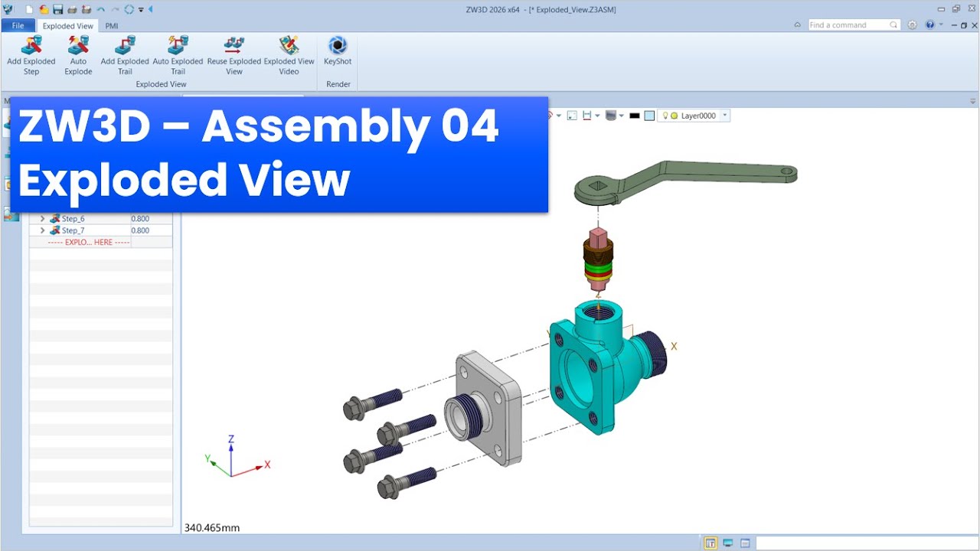Switch to the PMI ribbon tab

112,25
